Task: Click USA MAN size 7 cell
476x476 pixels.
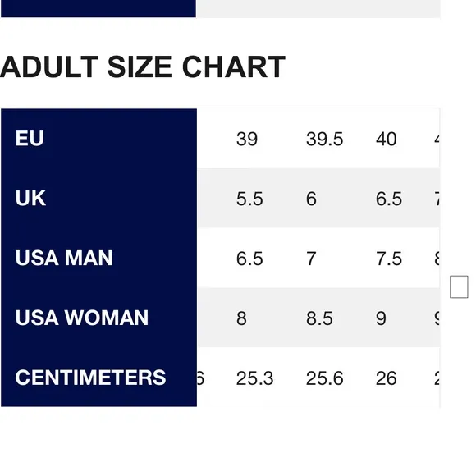Action: [x=311, y=259]
